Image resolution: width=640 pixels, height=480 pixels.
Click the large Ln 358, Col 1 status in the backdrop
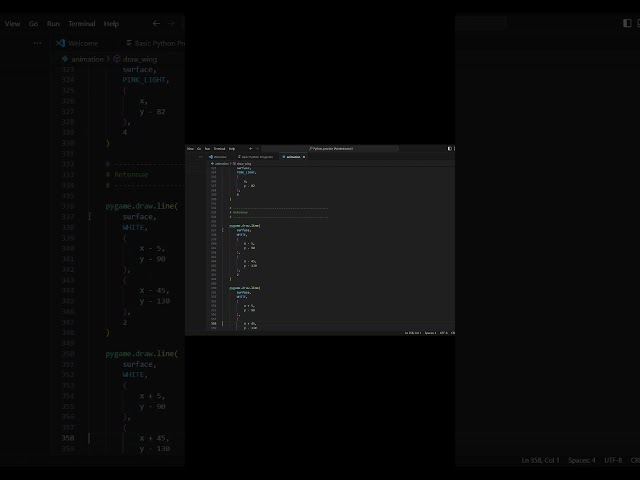[540, 460]
